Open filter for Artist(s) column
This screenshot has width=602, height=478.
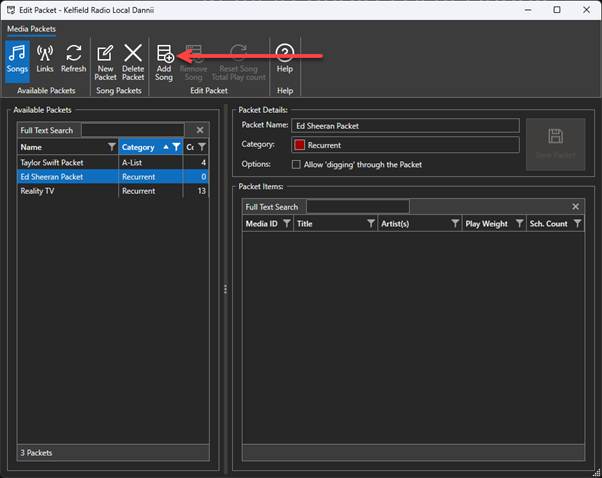pos(455,223)
